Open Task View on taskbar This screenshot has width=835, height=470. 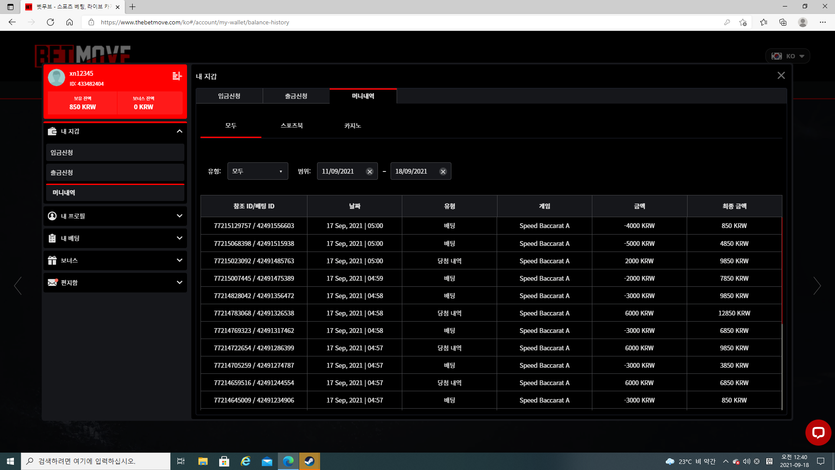pyautogui.click(x=181, y=461)
